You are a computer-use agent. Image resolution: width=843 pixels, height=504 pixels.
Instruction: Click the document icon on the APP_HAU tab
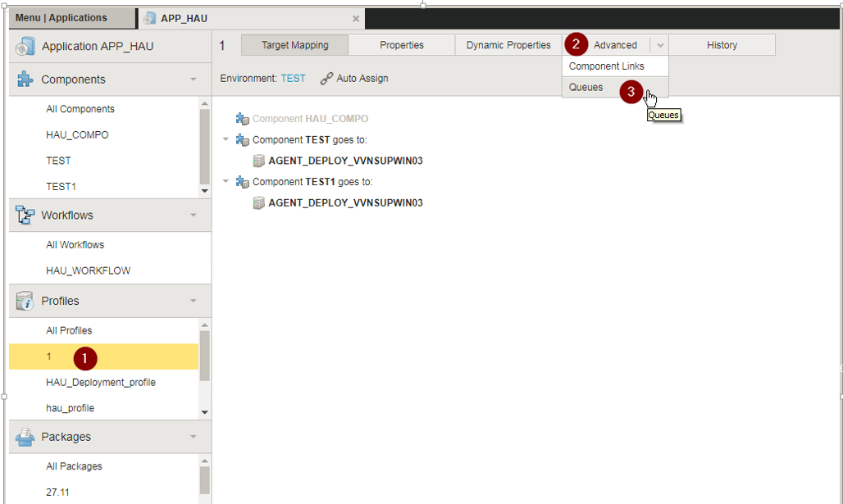(150, 17)
